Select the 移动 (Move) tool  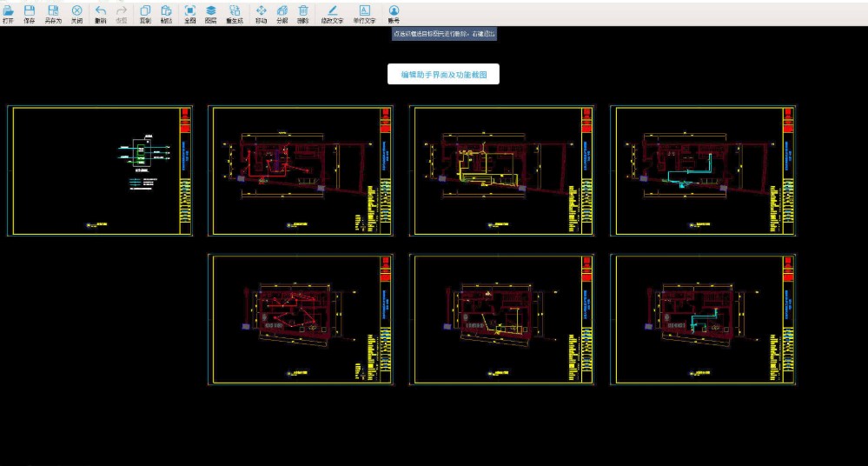(x=261, y=12)
